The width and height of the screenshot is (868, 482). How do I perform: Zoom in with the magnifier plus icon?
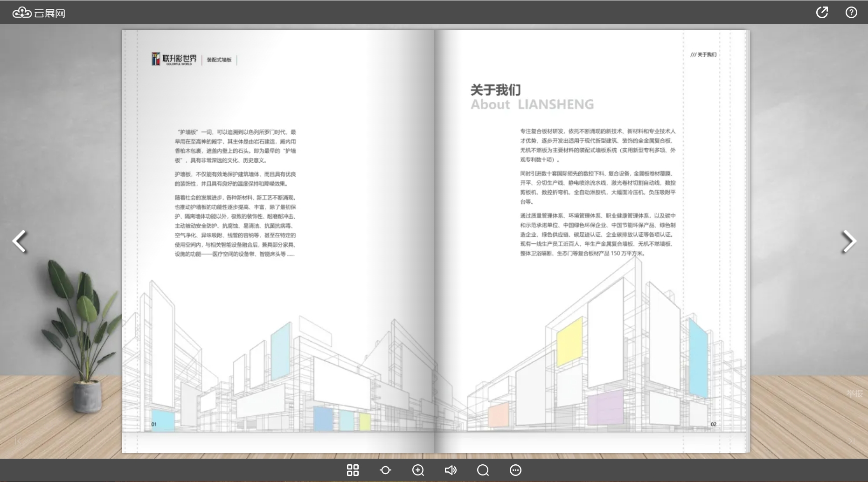tap(418, 470)
